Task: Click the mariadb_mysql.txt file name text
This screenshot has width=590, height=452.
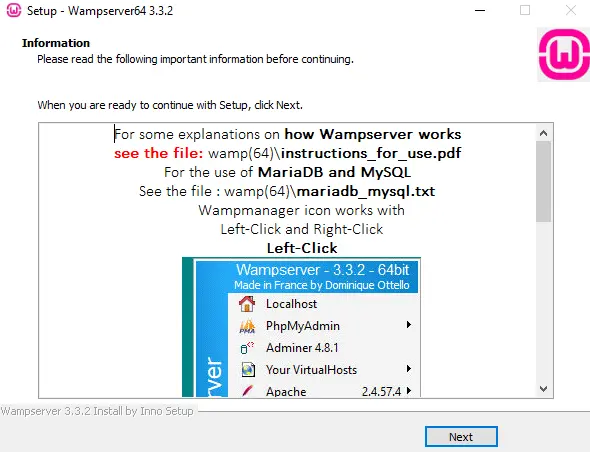Action: tap(366, 192)
